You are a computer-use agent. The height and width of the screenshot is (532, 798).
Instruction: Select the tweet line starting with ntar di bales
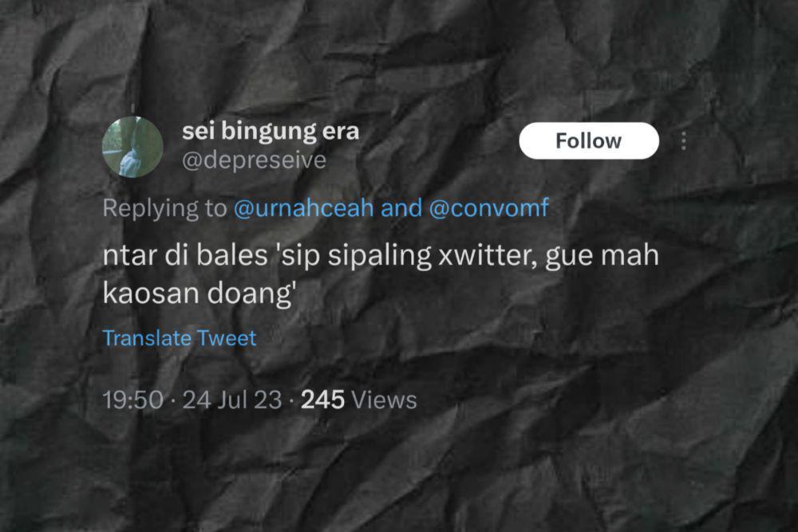[381, 255]
